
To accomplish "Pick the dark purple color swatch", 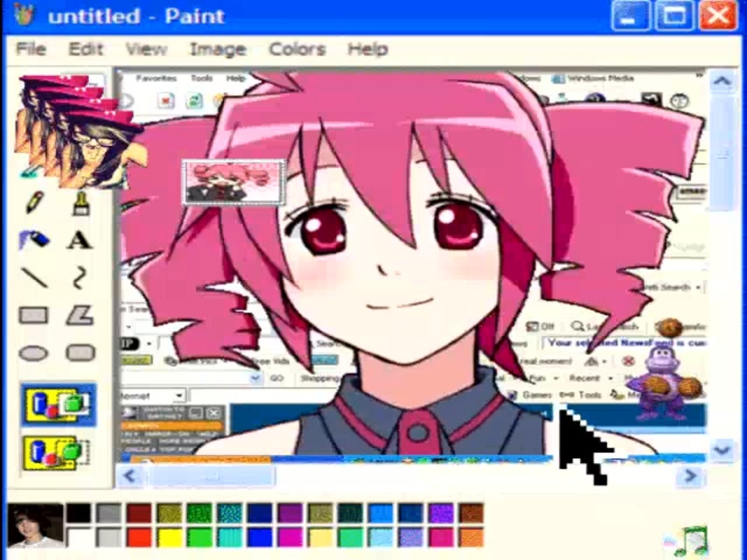I will [290, 513].
